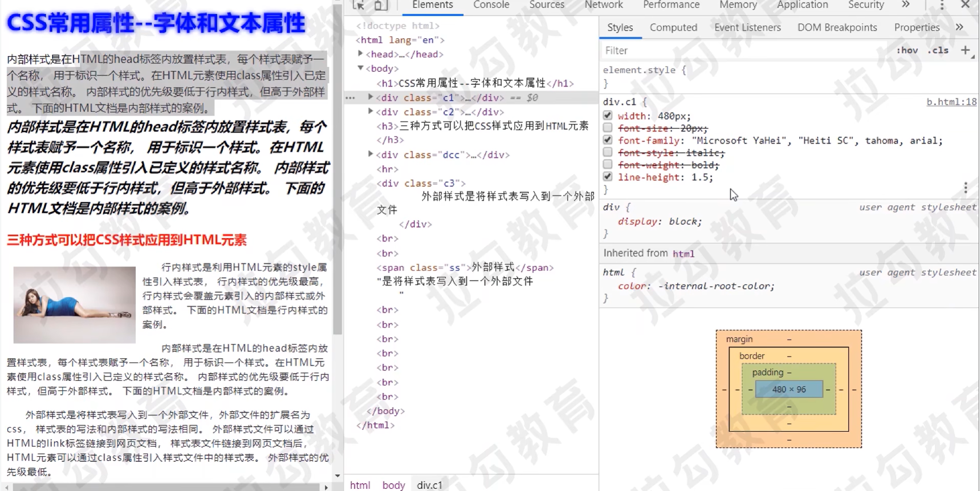
Task: Open the Computed styles tab
Action: 673,27
